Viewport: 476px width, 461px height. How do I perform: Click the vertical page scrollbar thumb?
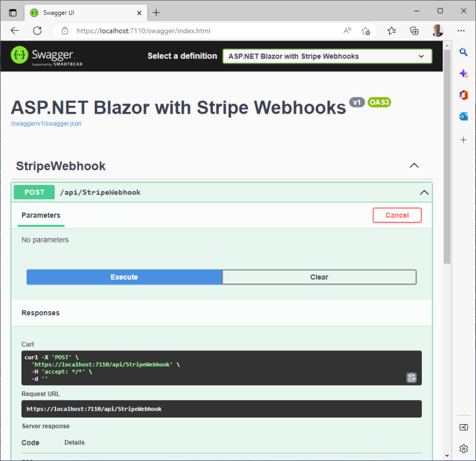coord(447,156)
